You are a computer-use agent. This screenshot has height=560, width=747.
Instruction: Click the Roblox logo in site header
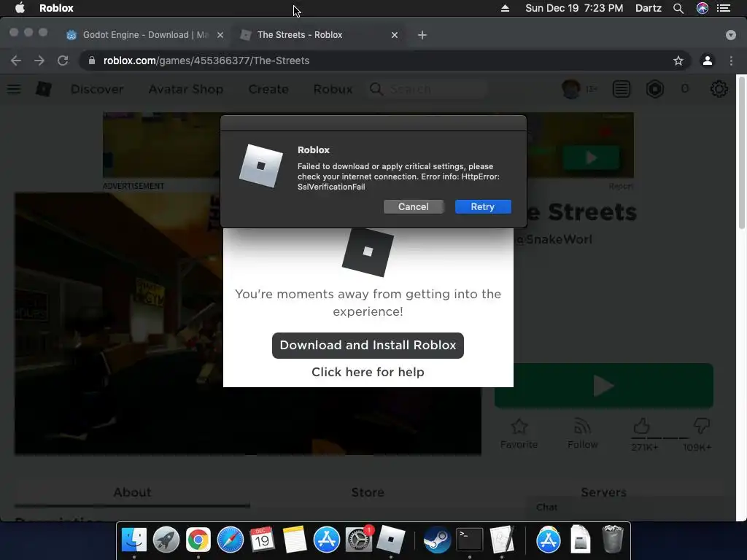[x=44, y=89]
